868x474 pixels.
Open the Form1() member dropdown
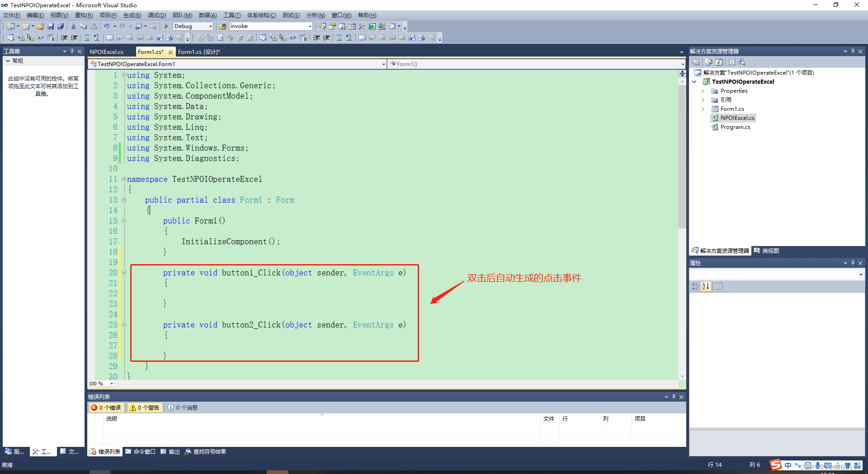(683, 64)
